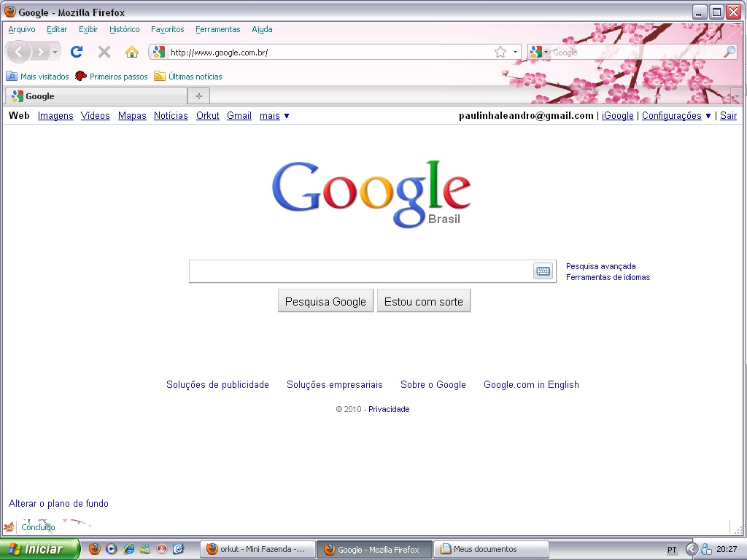Go forward with the forward arrow button
Viewport: 747px width, 560px height.
[40, 52]
